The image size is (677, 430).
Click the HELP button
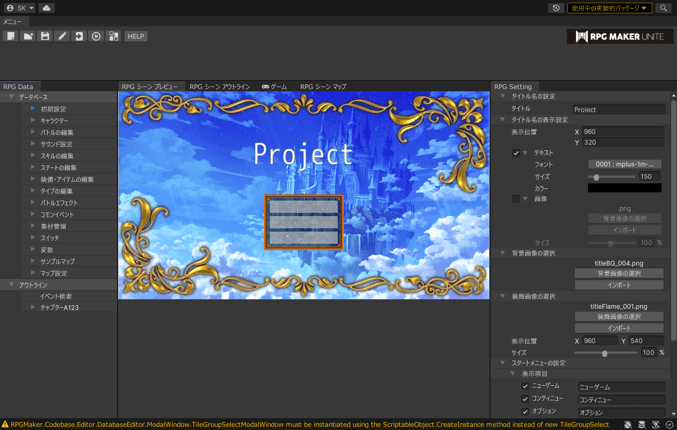(135, 36)
